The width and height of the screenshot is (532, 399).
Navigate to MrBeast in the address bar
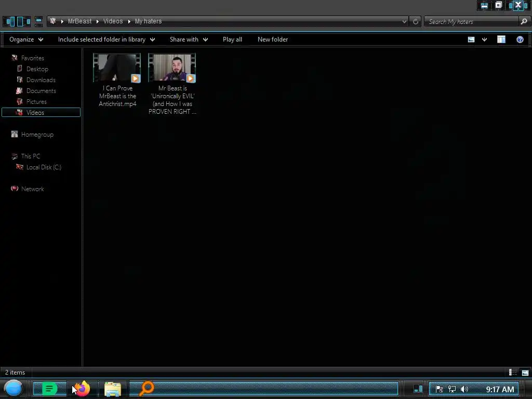79,21
